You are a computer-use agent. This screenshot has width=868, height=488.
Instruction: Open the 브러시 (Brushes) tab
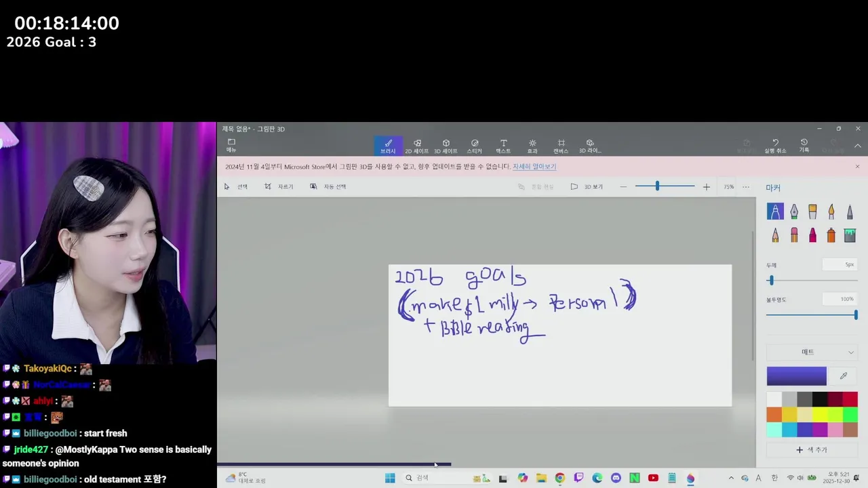point(388,146)
